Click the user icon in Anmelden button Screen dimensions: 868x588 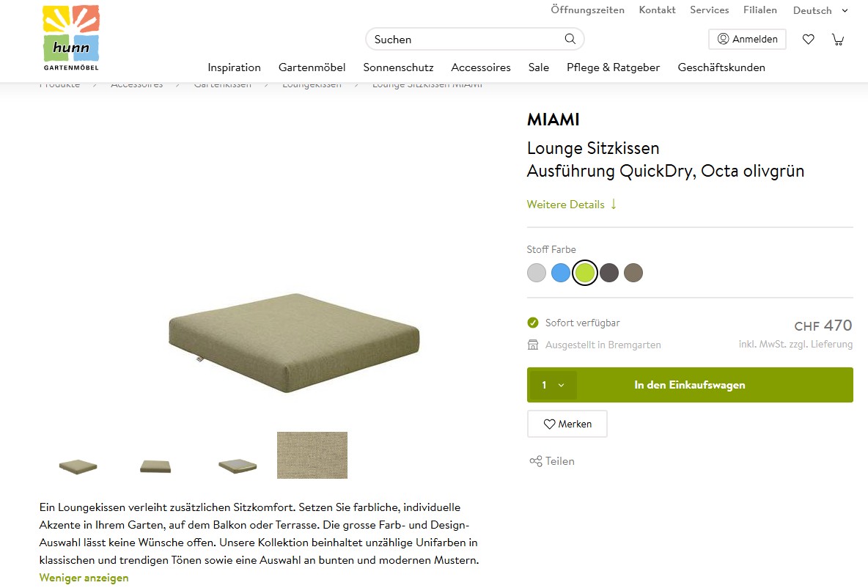(x=724, y=39)
